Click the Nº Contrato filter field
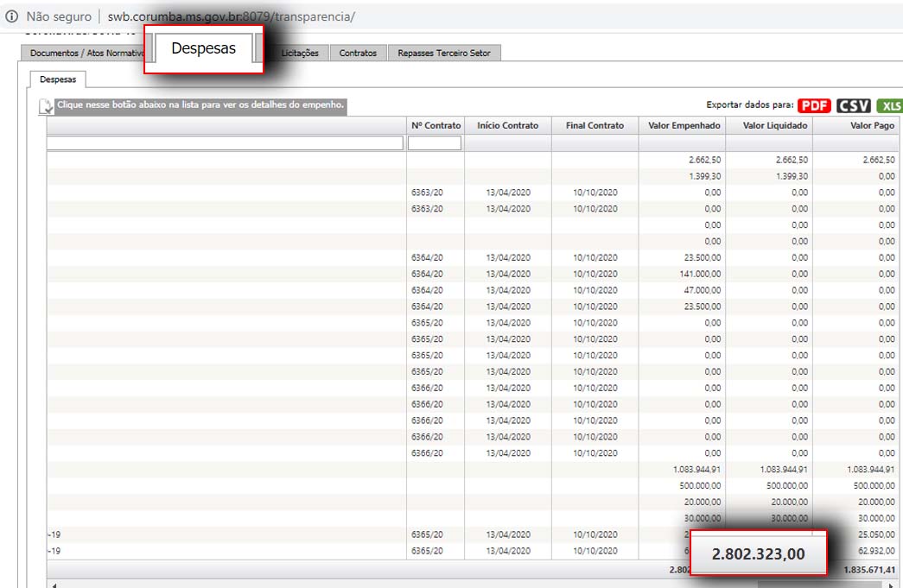This screenshot has height=588, width=903. point(435,142)
